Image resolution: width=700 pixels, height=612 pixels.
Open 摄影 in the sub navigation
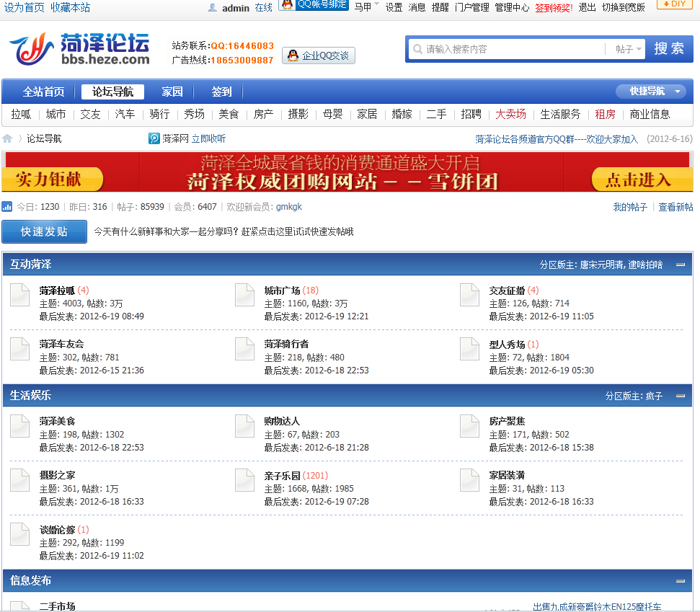tap(298, 115)
